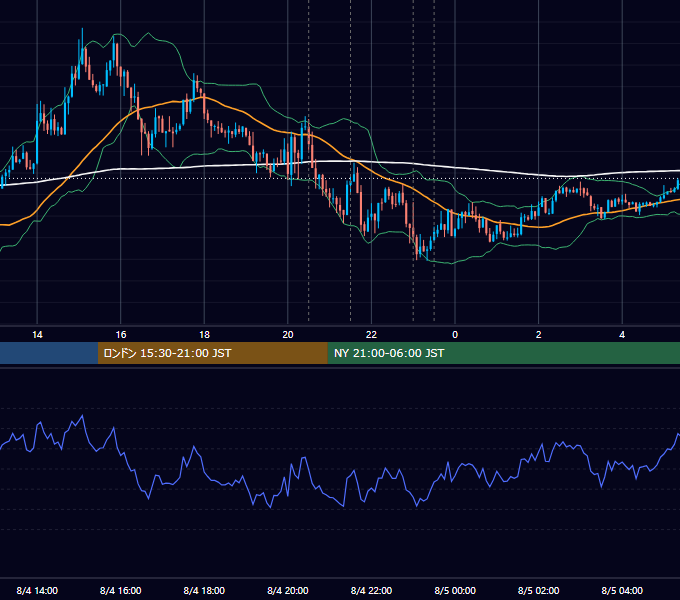Click the 16 hour label on upper axis
Image resolution: width=680 pixels, height=600 pixels.
(x=121, y=335)
